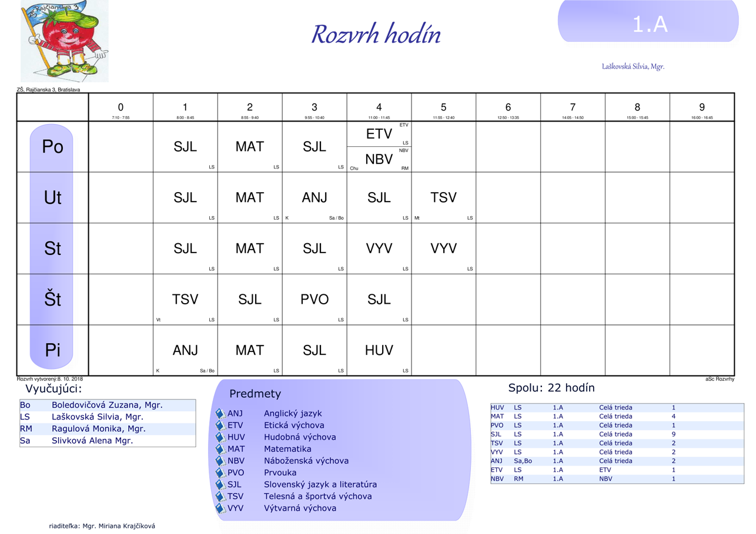Click the book icon beside ETV in Predmety

[220, 425]
